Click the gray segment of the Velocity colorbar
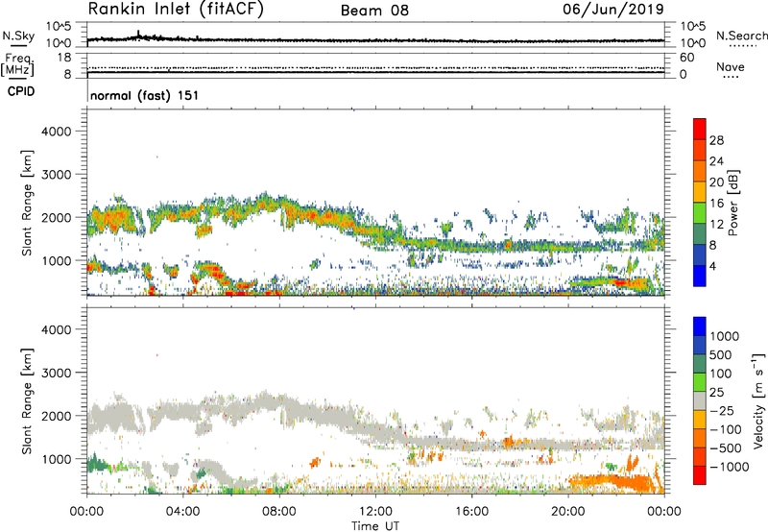 [x=700, y=401]
